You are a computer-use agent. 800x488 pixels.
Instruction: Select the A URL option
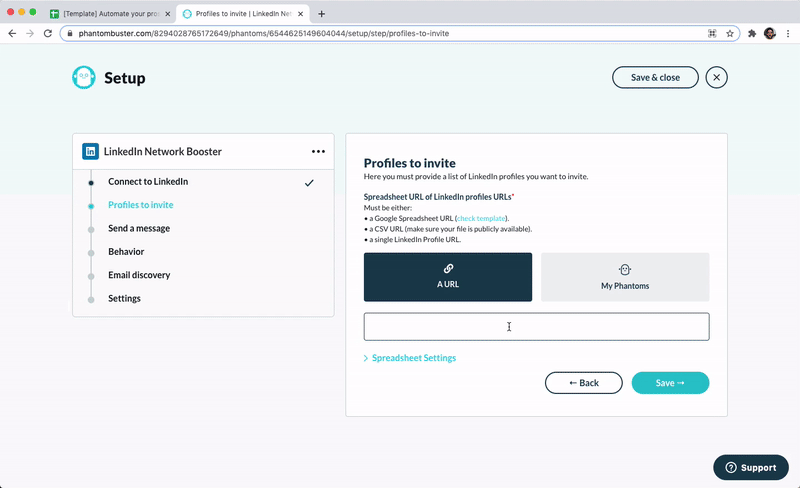click(448, 277)
